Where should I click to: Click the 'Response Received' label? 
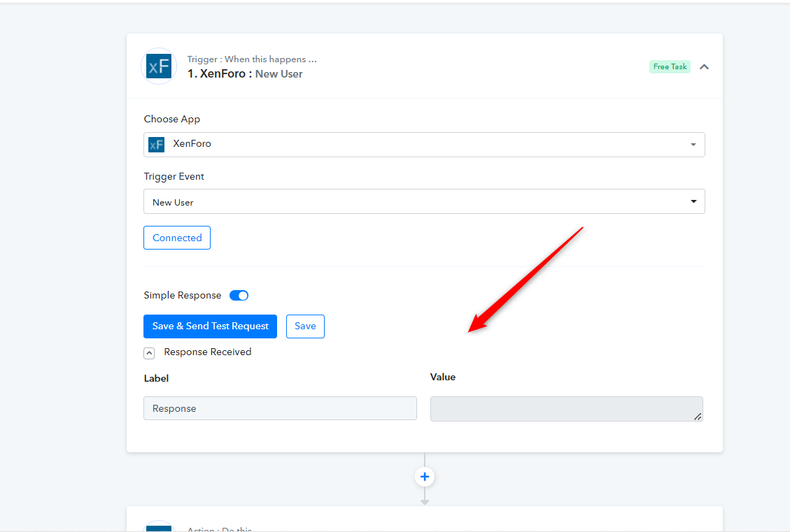coord(208,352)
